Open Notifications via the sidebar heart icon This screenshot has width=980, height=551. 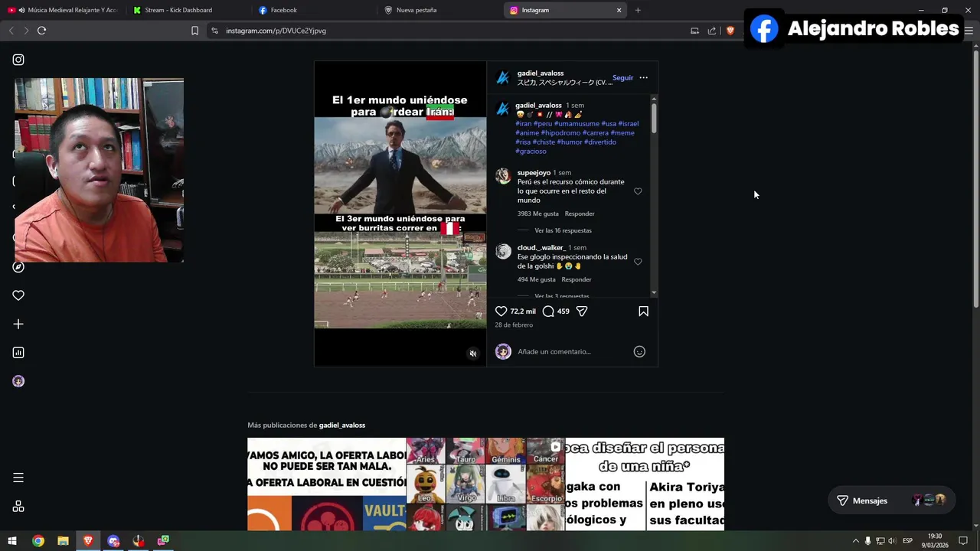(18, 295)
